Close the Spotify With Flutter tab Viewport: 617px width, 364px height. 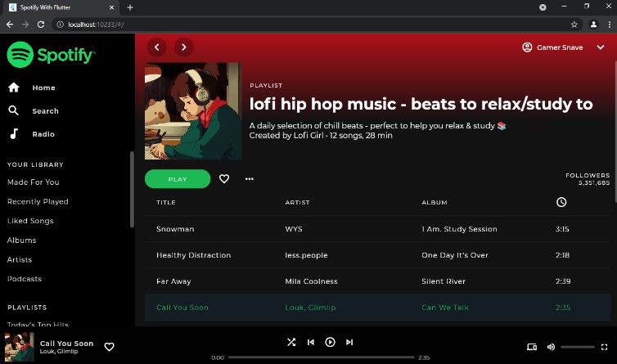tap(112, 7)
